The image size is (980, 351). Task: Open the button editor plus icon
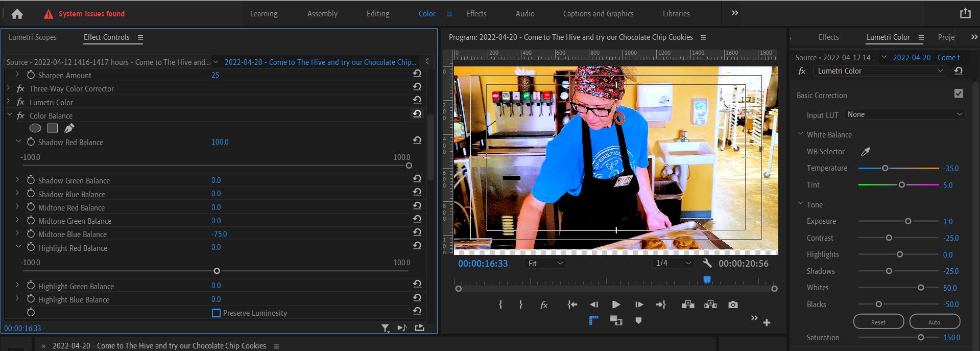coord(767,322)
